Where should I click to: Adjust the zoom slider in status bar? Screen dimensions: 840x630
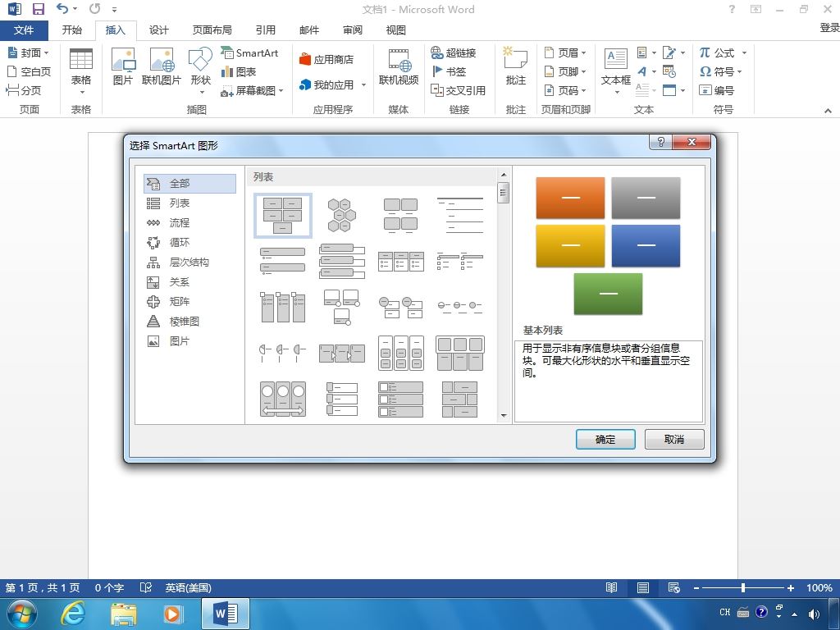743,587
